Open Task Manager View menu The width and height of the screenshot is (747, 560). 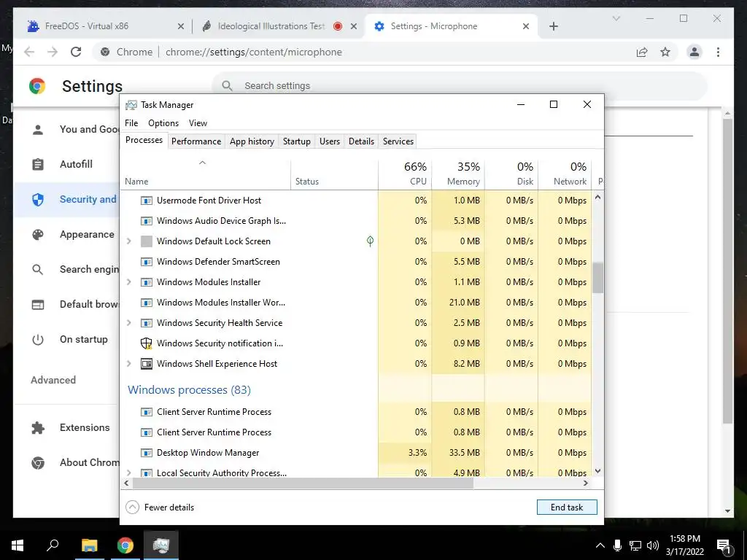(x=198, y=123)
